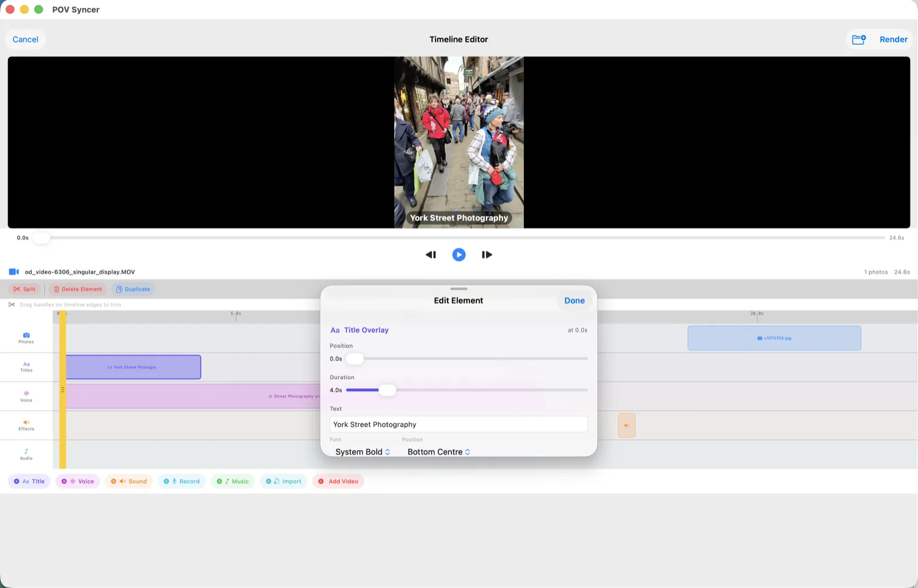Open the System Bold font dropdown
This screenshot has height=588, width=918.
click(x=363, y=452)
